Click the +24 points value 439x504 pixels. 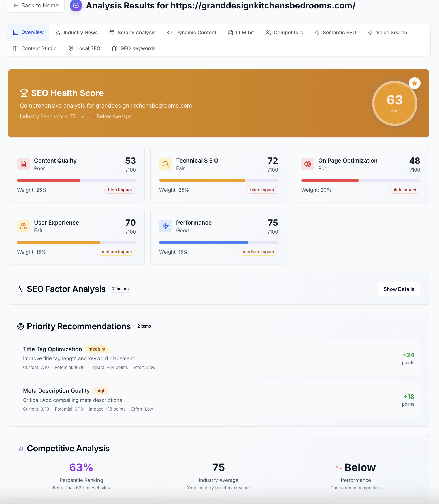click(x=408, y=355)
